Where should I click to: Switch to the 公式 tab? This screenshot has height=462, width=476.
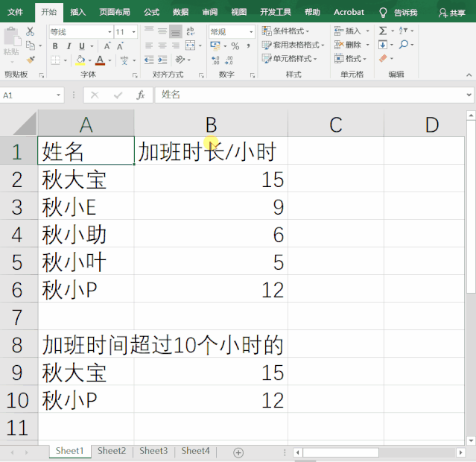151,12
